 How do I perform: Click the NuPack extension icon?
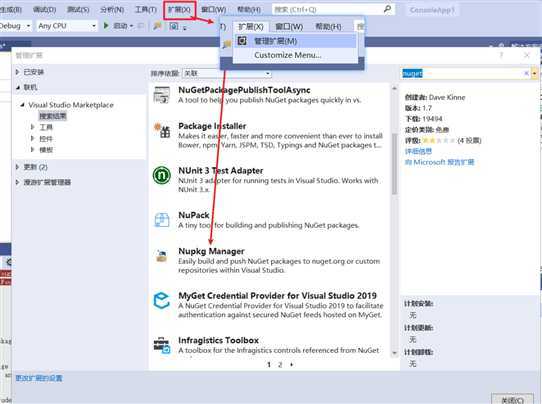click(x=162, y=220)
